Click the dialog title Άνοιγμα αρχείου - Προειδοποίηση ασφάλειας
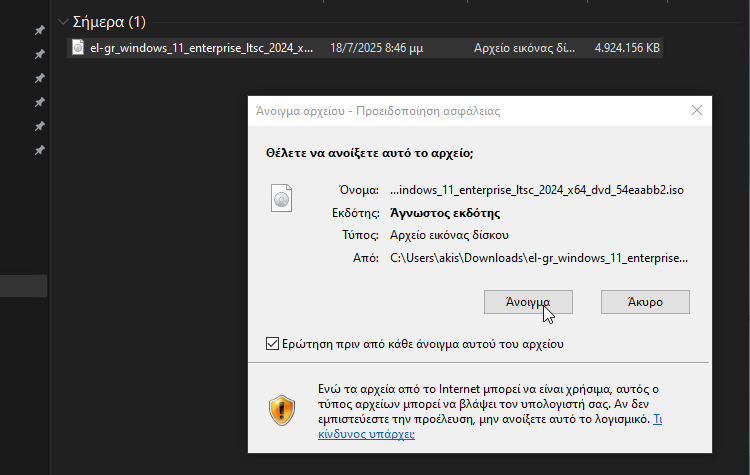Image resolution: width=750 pixels, height=475 pixels. tap(378, 111)
